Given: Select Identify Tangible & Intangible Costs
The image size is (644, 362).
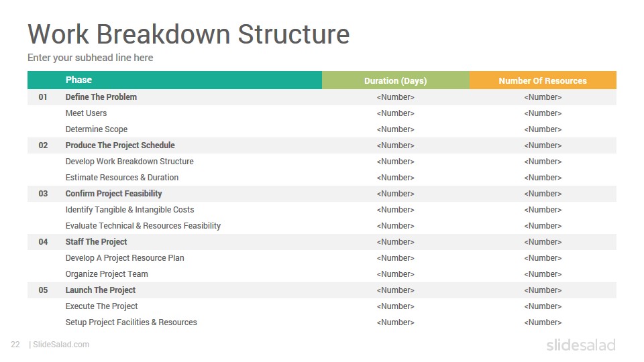Looking at the screenshot, I should [x=129, y=210].
